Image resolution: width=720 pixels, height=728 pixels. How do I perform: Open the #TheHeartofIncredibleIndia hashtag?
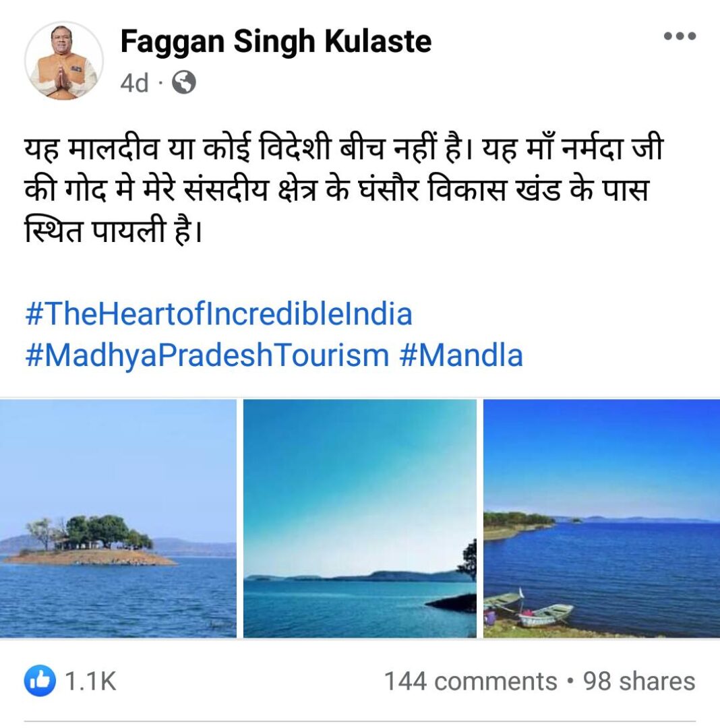pos(218,313)
